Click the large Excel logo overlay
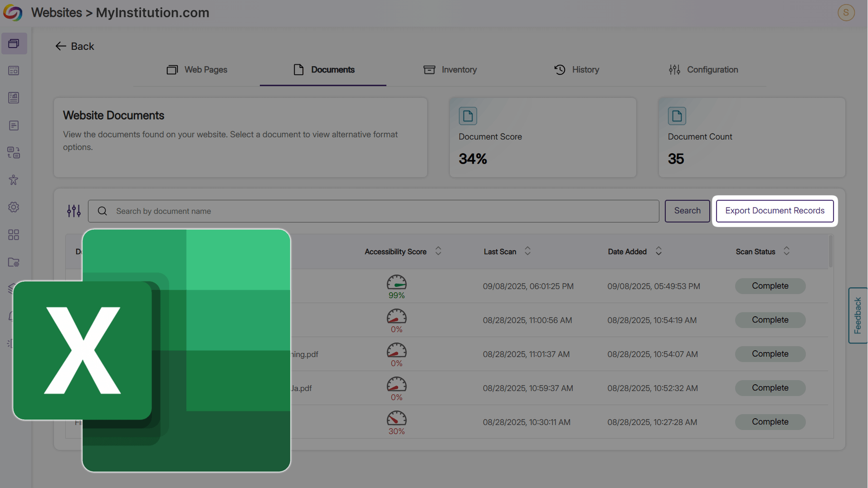The image size is (868, 488). (x=181, y=350)
